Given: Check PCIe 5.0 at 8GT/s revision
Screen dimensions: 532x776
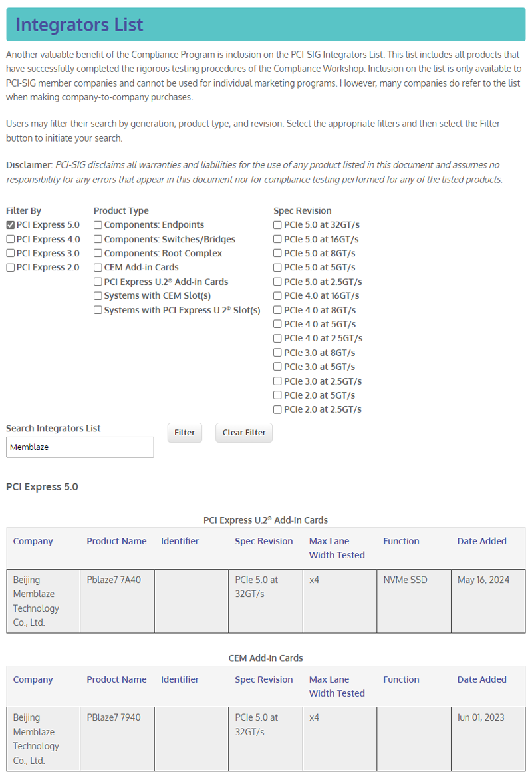Looking at the screenshot, I should 277,253.
